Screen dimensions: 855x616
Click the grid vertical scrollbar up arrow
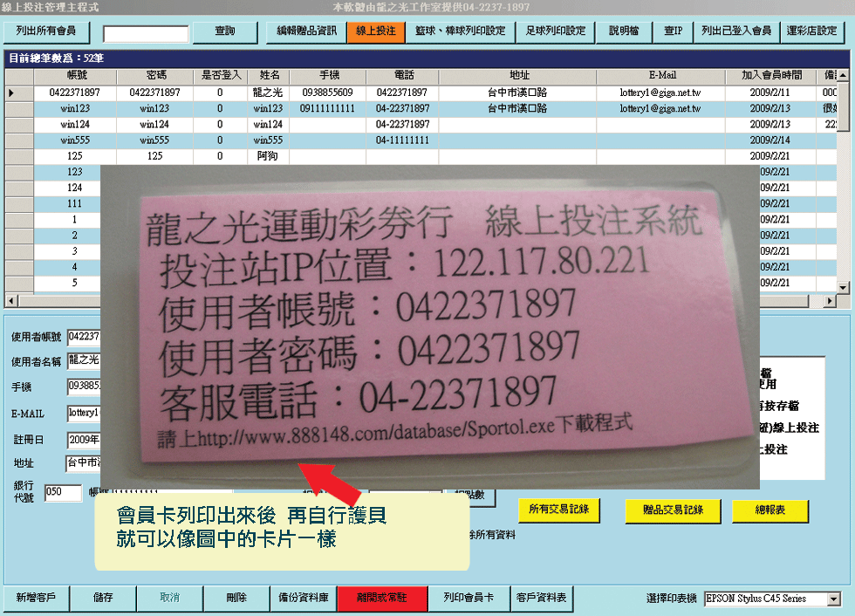click(x=843, y=75)
